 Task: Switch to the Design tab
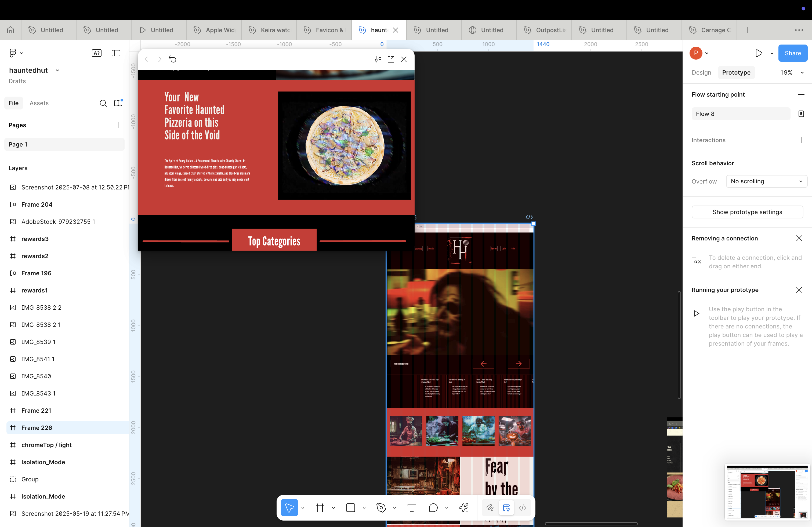[x=701, y=73]
